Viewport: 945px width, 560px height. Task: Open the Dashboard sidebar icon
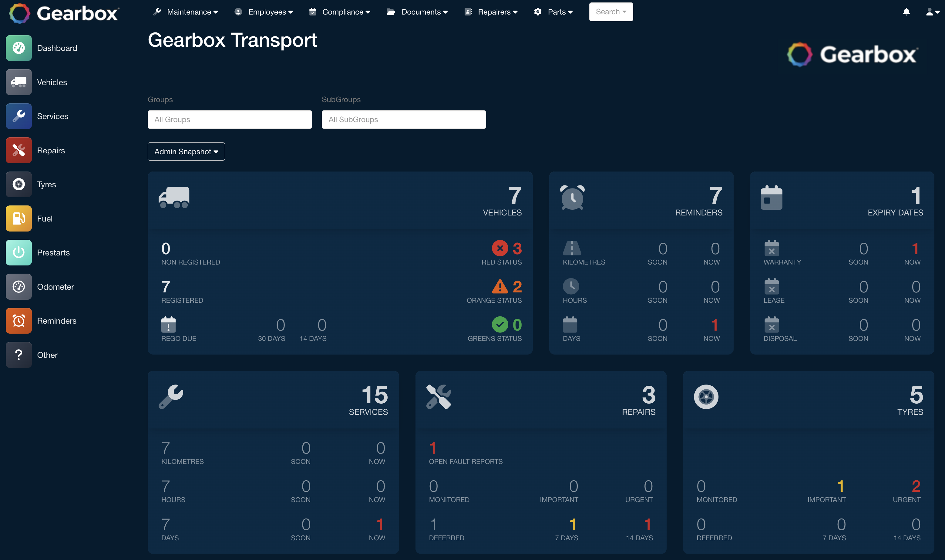pyautogui.click(x=18, y=48)
